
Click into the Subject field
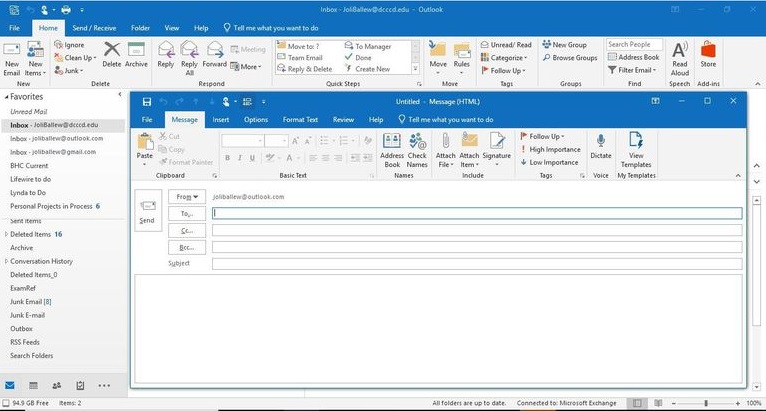click(476, 264)
